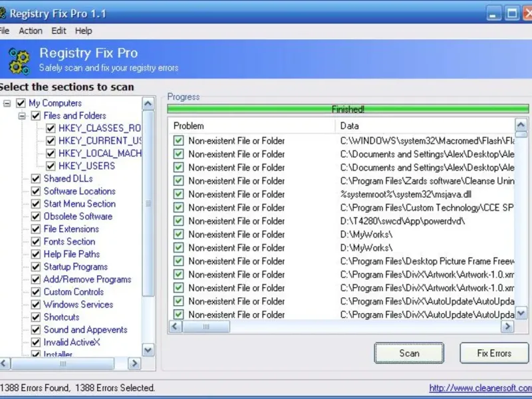Collapse the Files and Folders node
This screenshot has height=399, width=532.
click(x=22, y=116)
